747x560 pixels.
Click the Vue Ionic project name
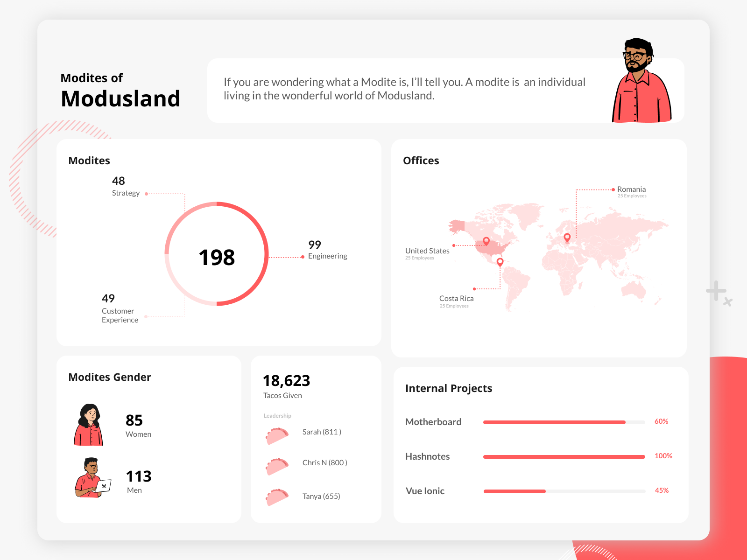(x=425, y=491)
